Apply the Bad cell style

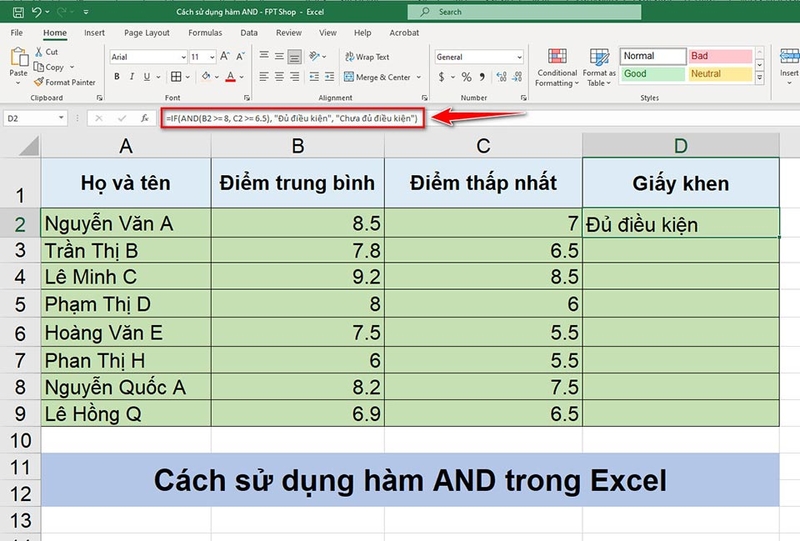720,56
